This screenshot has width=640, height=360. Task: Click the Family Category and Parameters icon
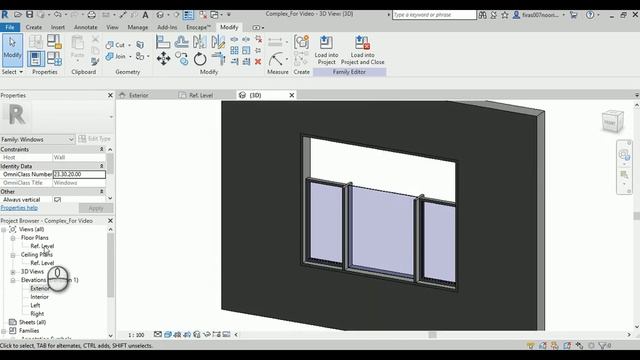[x=54, y=41]
